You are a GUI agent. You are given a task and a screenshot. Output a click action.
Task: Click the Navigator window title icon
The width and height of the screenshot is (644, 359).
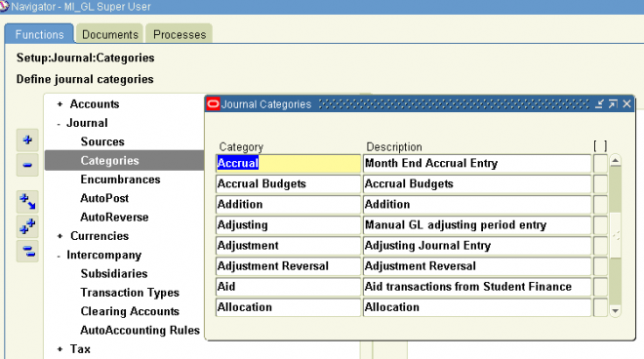tap(4, 6)
